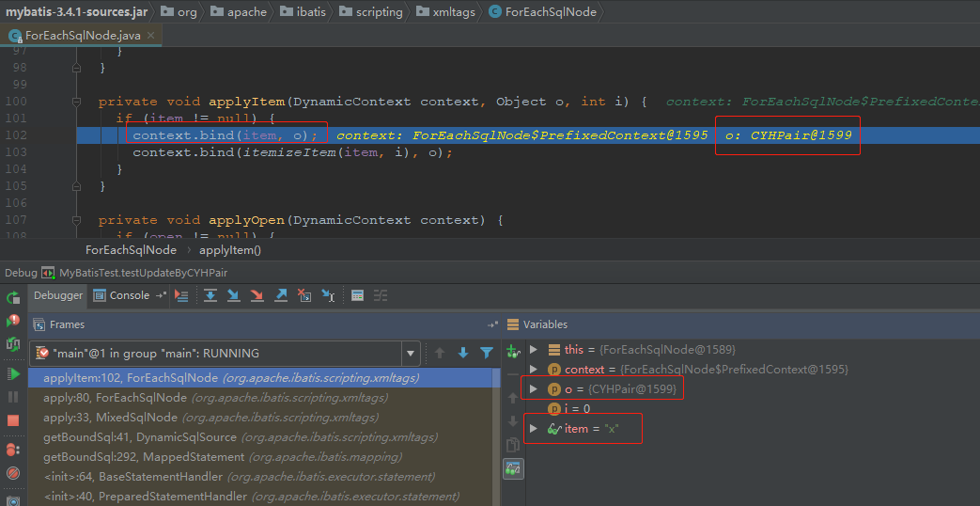Click Duplicate Watch copy icon
This screenshot has height=506, width=980.
(513, 445)
